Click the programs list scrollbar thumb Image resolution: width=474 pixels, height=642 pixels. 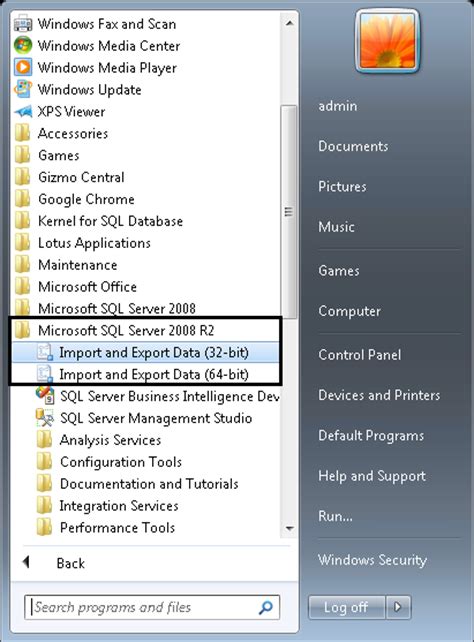click(289, 212)
